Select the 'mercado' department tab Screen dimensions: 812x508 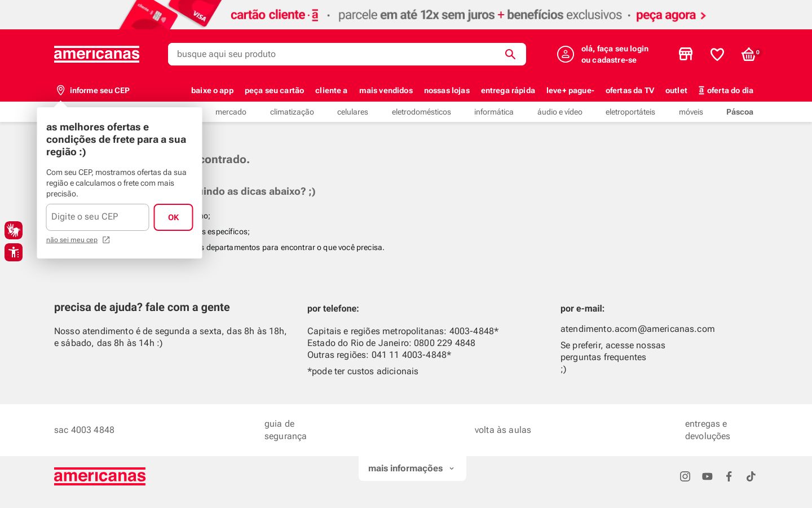point(231,112)
